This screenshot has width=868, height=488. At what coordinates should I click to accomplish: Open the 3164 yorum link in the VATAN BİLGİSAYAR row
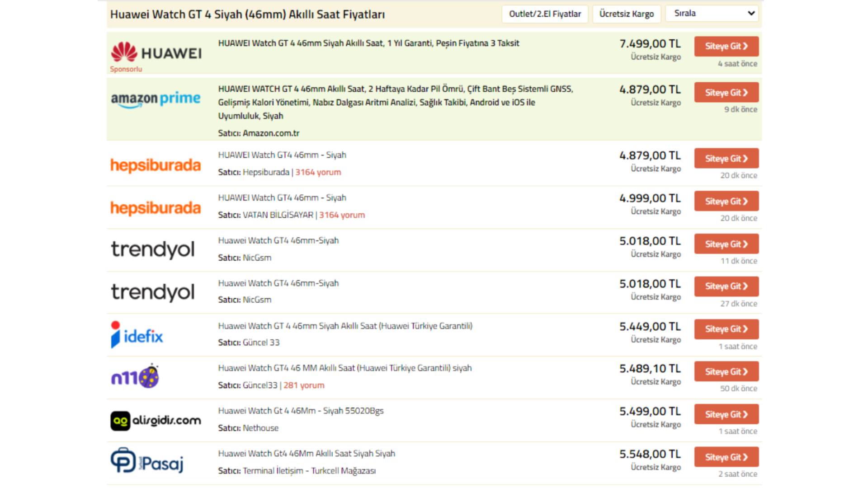342,215
